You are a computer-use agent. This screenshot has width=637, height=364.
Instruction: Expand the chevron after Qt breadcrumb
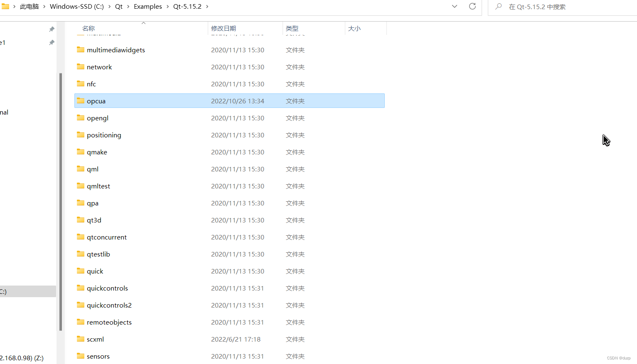click(128, 7)
